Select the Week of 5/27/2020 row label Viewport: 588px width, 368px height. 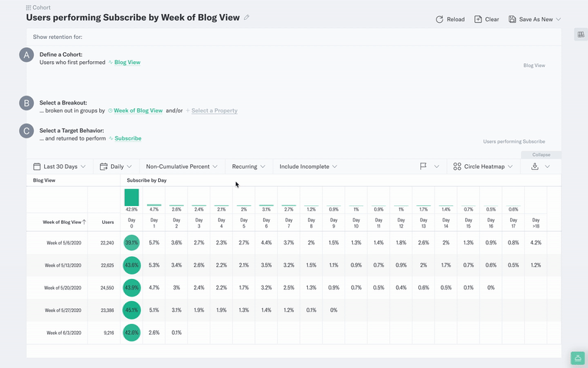coord(63,311)
